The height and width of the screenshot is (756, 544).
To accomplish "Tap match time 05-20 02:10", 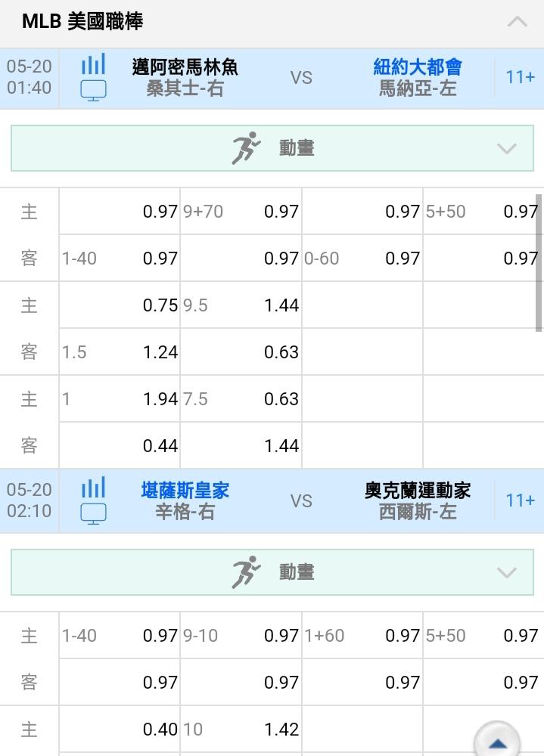I will pyautogui.click(x=29, y=500).
